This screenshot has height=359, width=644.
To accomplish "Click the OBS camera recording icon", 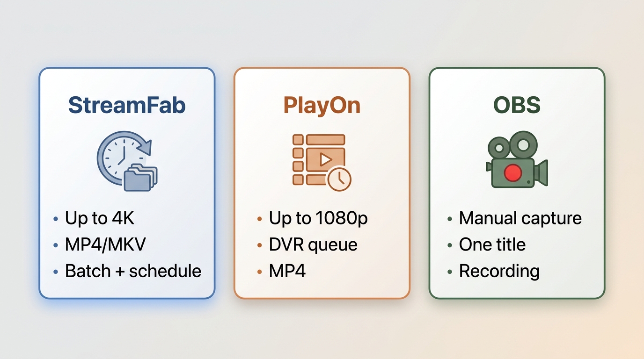I will pyautogui.click(x=517, y=160).
